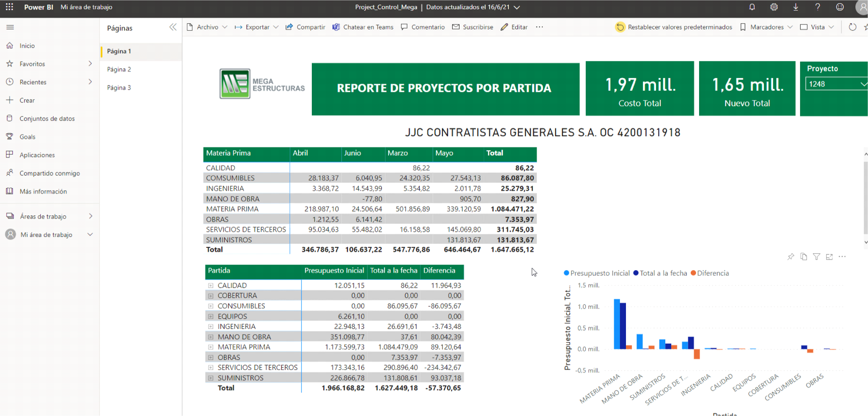This screenshot has height=416, width=868.
Task: Toggle Presupuesto Inicial legend swatch
Action: pos(566,273)
